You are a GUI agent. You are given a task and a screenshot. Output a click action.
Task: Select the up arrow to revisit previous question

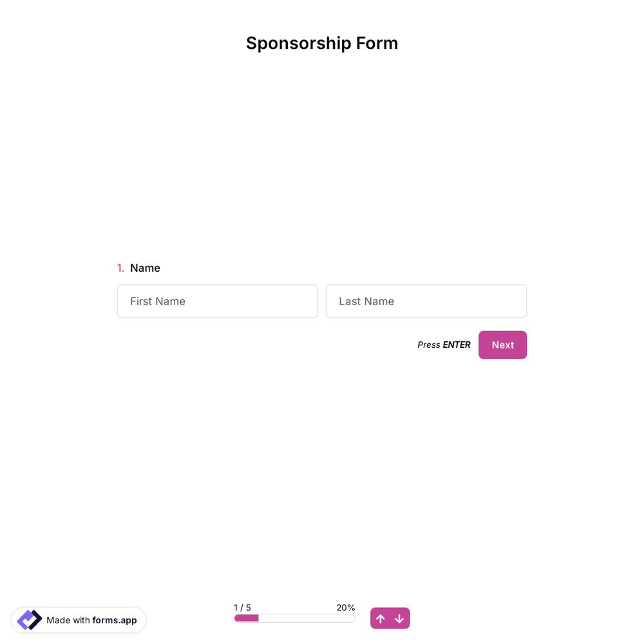[x=381, y=618]
